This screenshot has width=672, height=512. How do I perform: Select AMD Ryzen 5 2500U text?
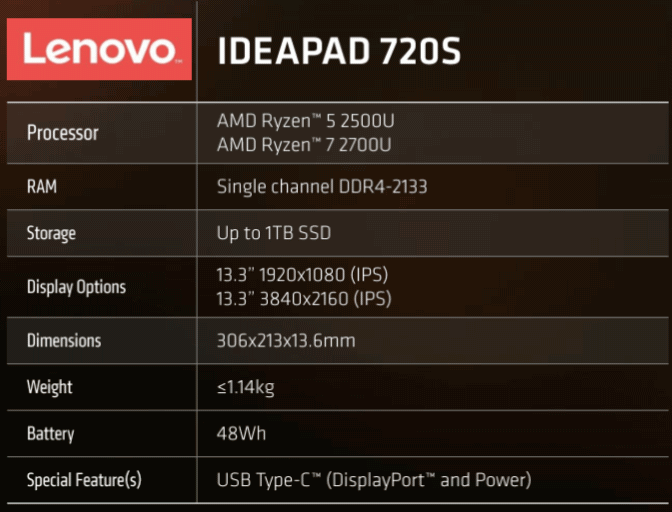(306, 121)
